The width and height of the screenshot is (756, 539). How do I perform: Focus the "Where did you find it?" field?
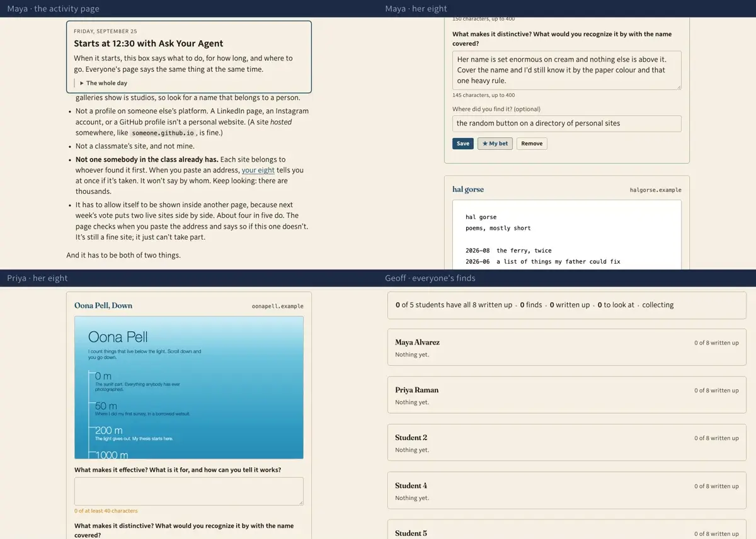click(566, 123)
